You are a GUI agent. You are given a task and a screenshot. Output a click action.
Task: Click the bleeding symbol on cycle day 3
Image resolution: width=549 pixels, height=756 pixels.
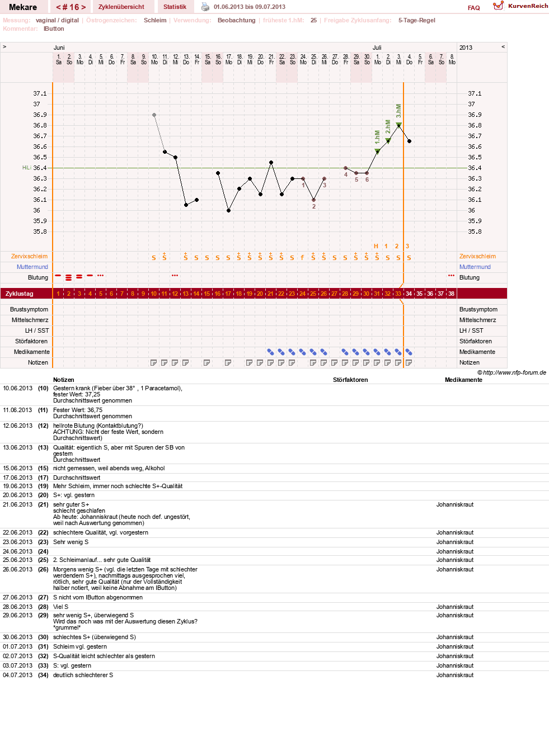point(79,277)
